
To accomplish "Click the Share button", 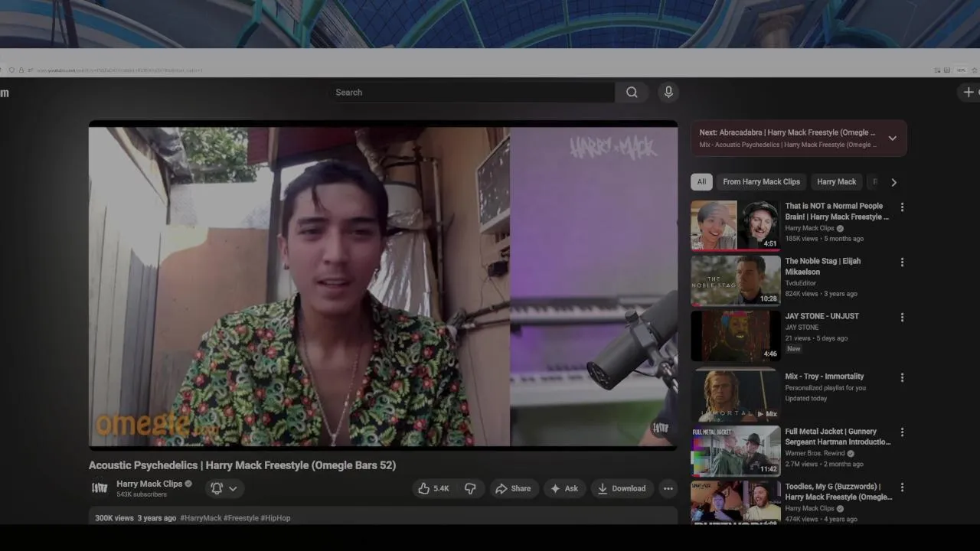I will tap(513, 488).
